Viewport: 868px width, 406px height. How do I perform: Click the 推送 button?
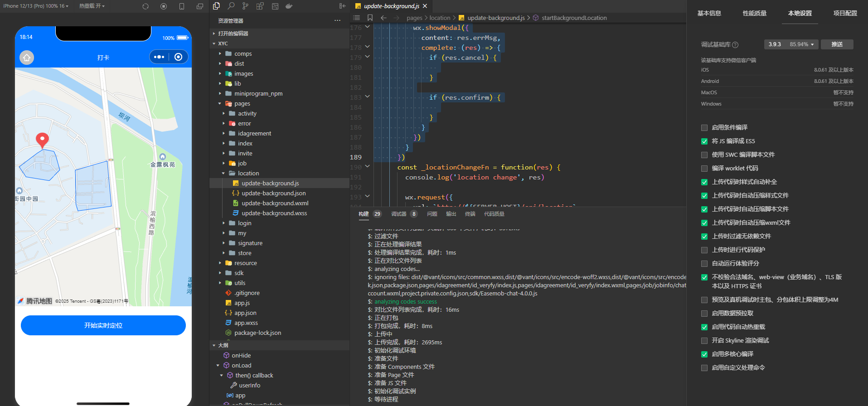(x=837, y=44)
